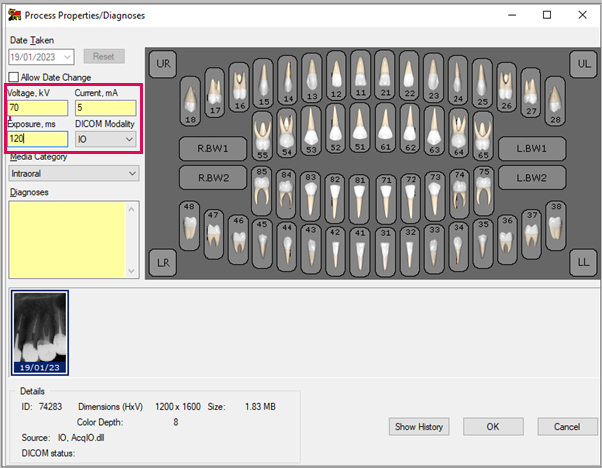Select tooth 31 in the chart
The width and height of the screenshot is (602, 468).
[x=385, y=252]
